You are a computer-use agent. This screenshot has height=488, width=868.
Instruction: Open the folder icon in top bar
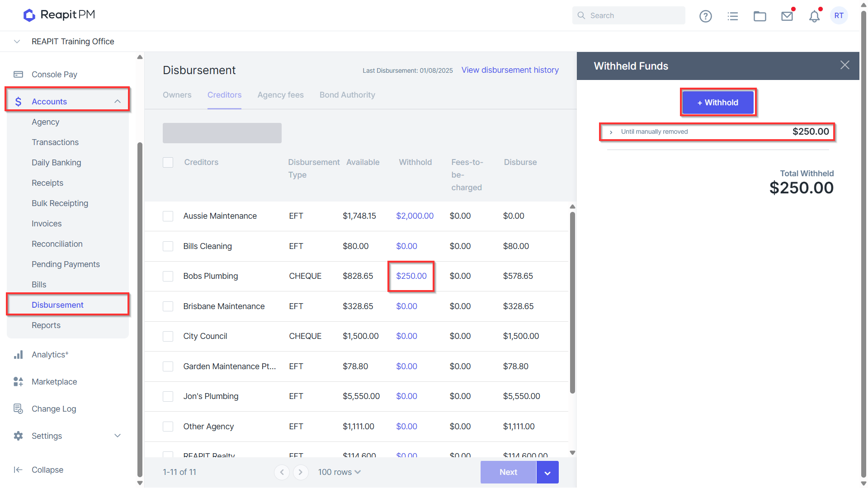pyautogui.click(x=760, y=16)
